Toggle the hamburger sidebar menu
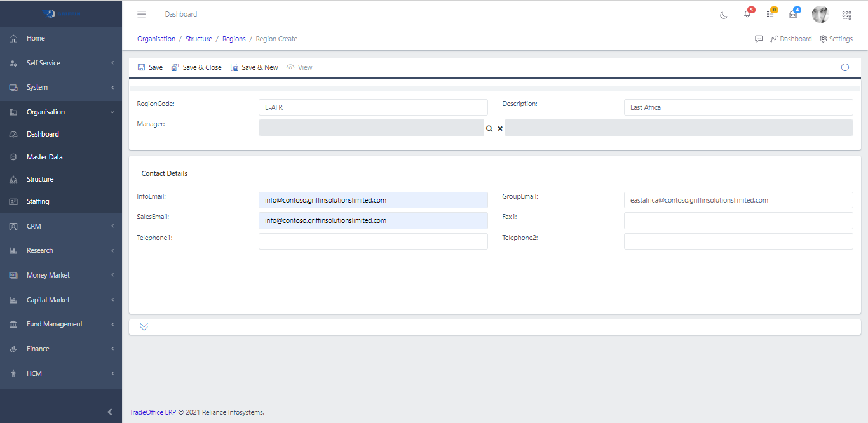This screenshot has width=868, height=423. pos(142,14)
